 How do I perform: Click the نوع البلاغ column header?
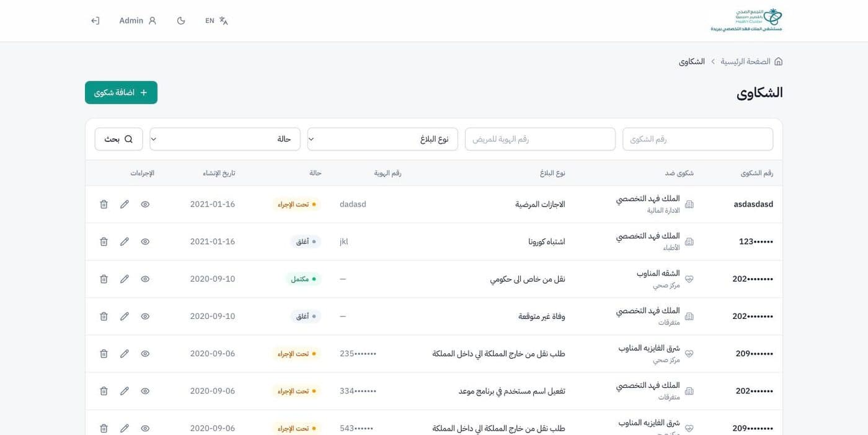552,173
